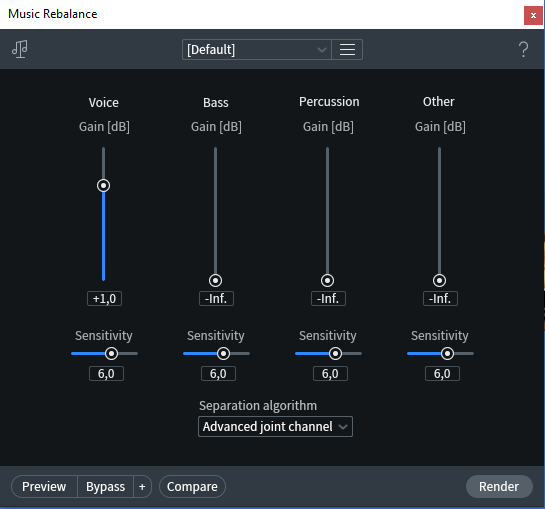Open the help question mark icon
The width and height of the screenshot is (545, 509).
(523, 49)
